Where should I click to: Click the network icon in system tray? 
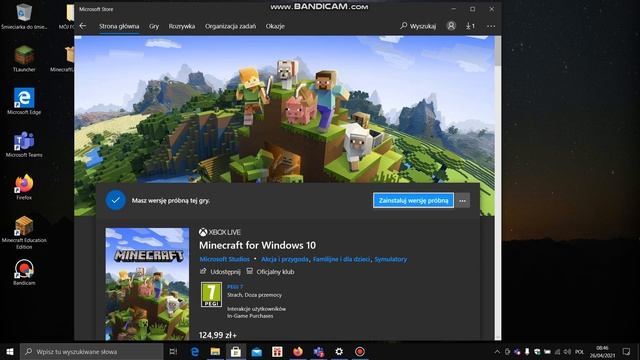tap(557, 351)
